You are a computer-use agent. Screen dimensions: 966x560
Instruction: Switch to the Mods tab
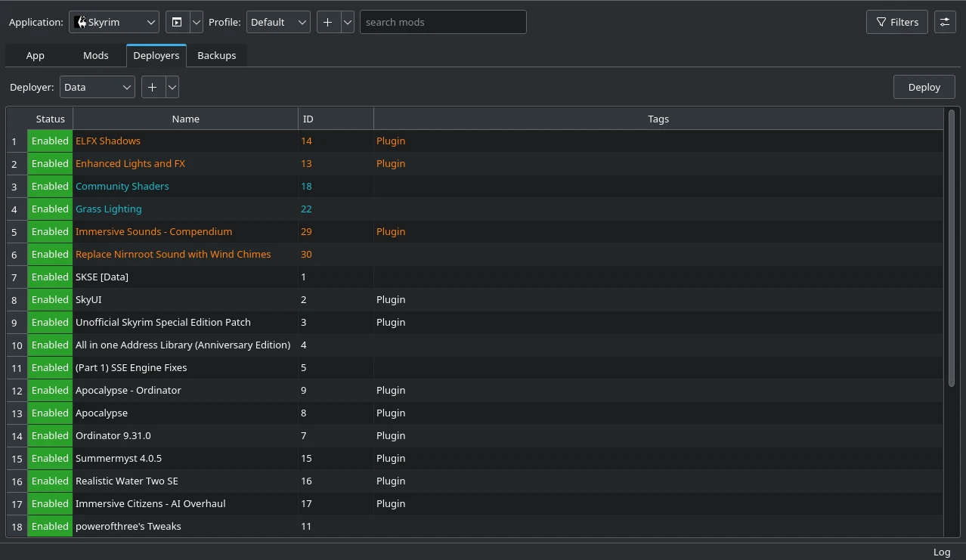tap(95, 55)
